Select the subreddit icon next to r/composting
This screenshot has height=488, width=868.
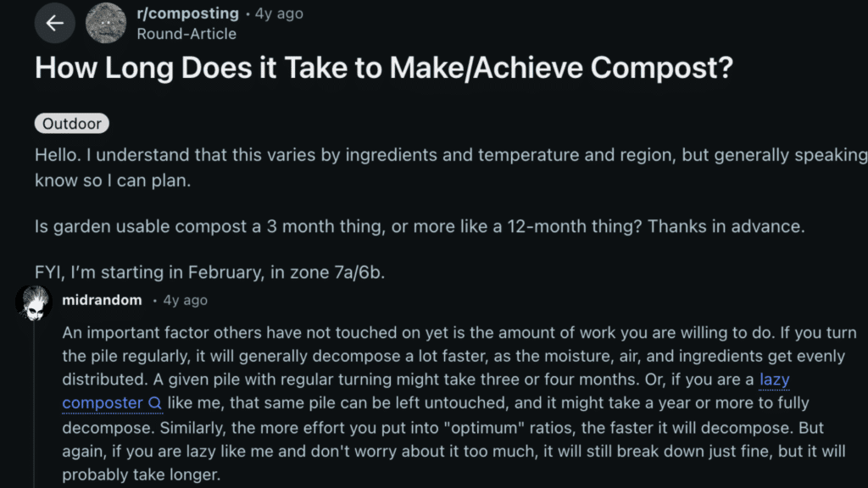click(x=106, y=23)
